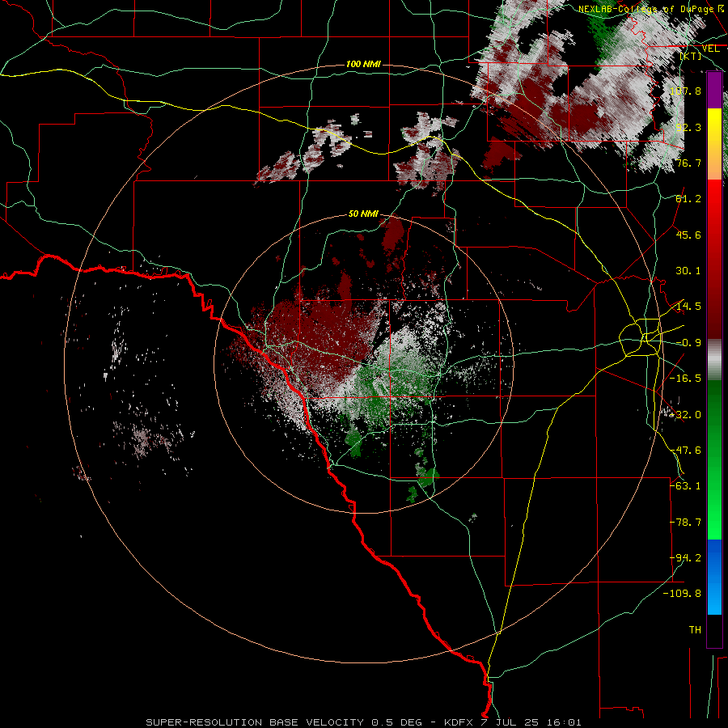The width and height of the screenshot is (728, 728).
Task: Click the TH threshold label
Action: [695, 630]
